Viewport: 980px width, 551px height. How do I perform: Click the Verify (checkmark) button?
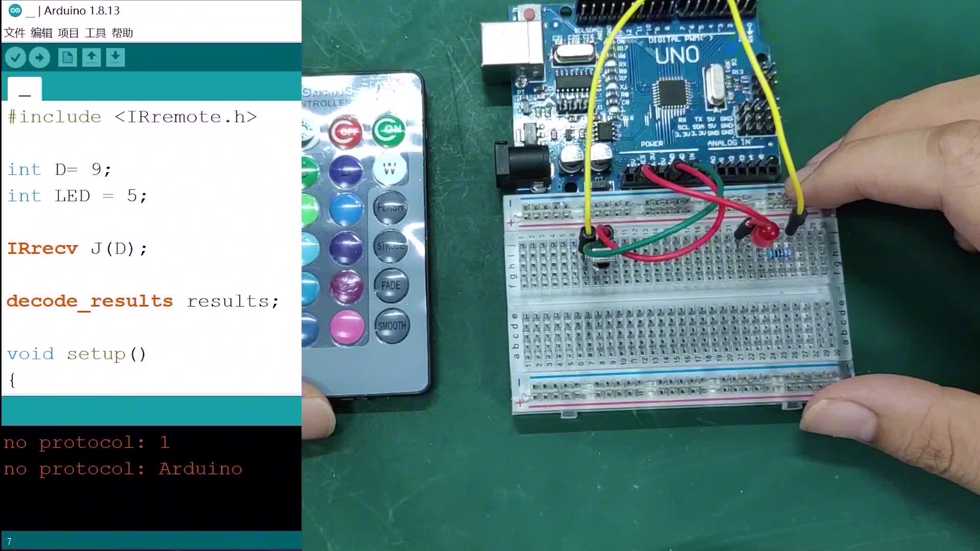(15, 57)
